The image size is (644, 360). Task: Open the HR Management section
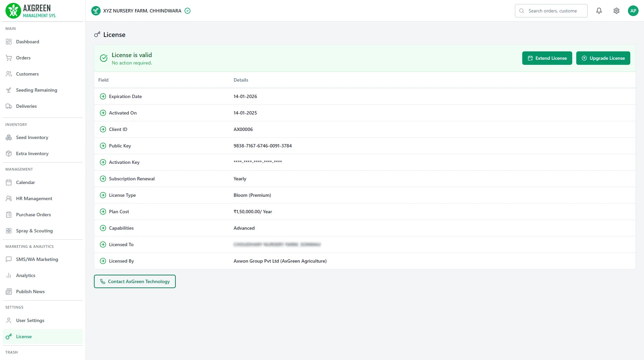34,198
